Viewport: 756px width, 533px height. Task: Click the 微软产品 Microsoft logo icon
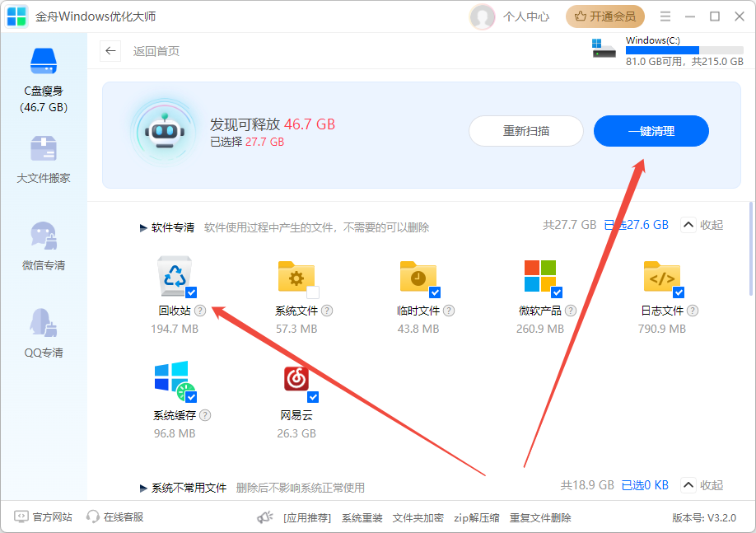[540, 276]
